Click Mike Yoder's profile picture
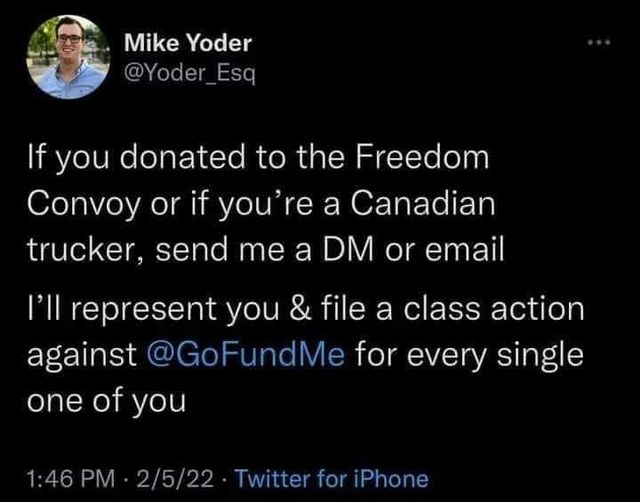Viewport: 640px width, 502px height. point(68,57)
